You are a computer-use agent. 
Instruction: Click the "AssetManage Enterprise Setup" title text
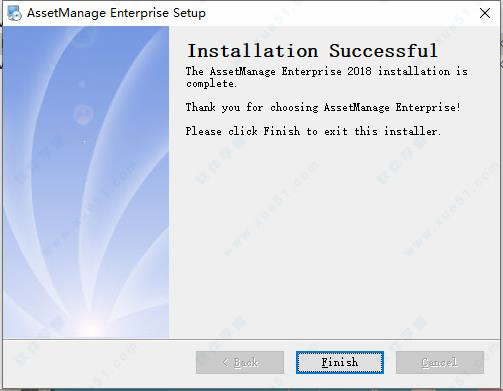point(116,13)
